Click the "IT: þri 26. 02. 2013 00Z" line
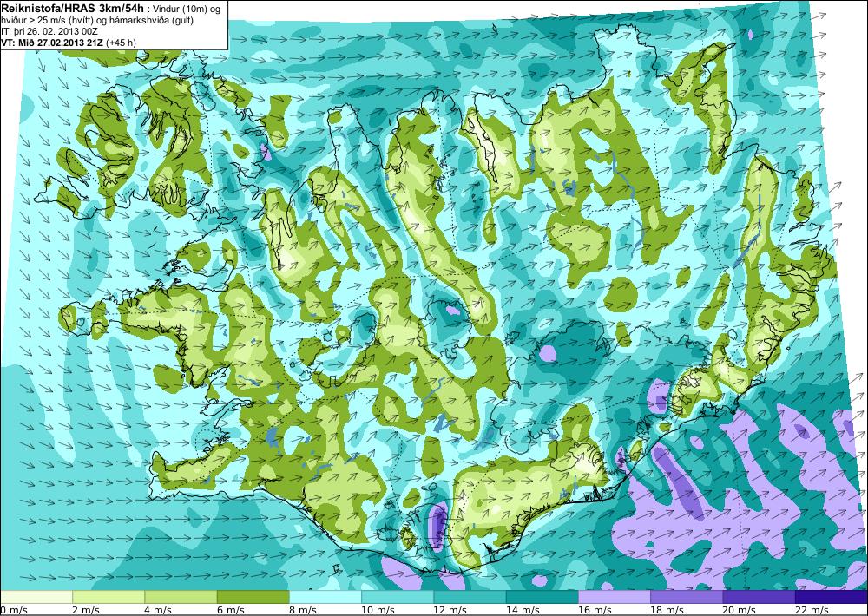The height and width of the screenshot is (616, 868). 49,31
